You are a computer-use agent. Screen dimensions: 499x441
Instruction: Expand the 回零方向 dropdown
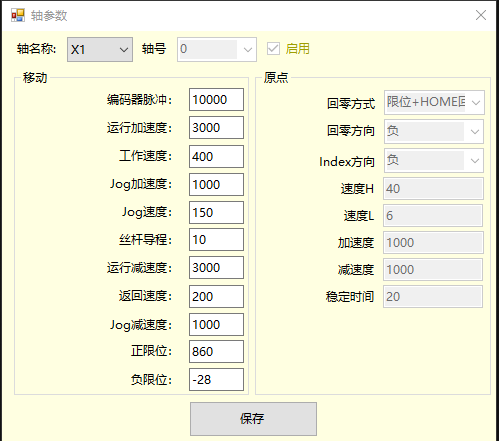coord(434,132)
